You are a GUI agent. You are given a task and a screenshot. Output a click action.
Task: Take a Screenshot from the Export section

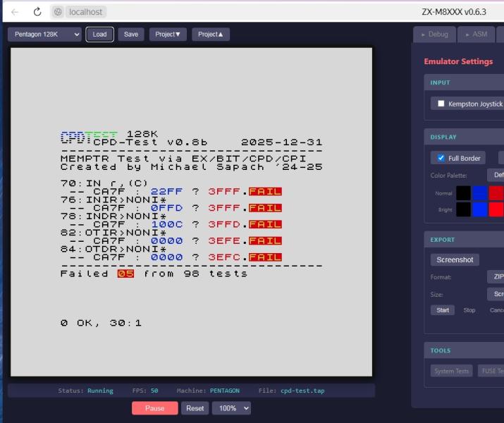pyautogui.click(x=455, y=259)
